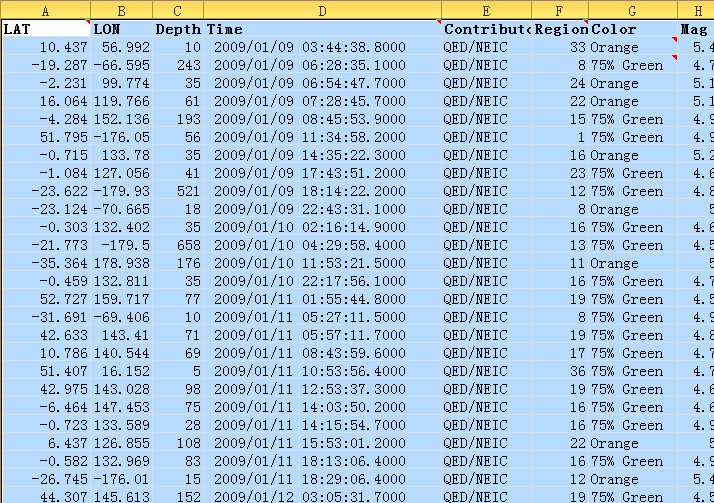Select longitude cell -179.93

point(122,191)
